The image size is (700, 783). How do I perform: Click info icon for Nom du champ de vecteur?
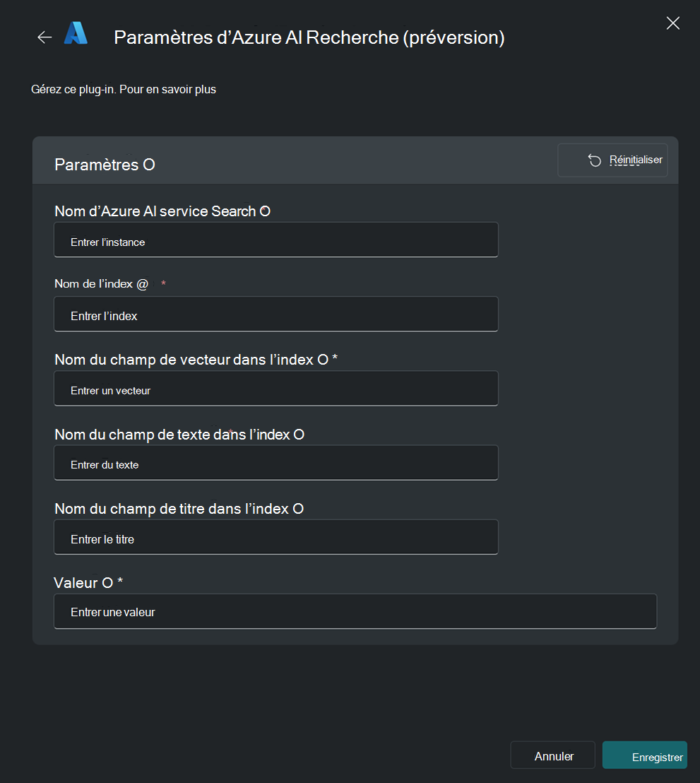click(x=323, y=360)
